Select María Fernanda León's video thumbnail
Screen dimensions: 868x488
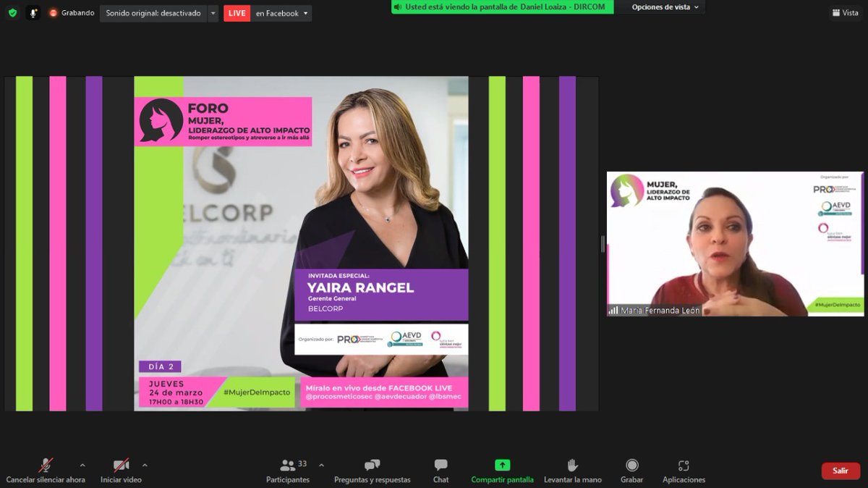pos(735,244)
